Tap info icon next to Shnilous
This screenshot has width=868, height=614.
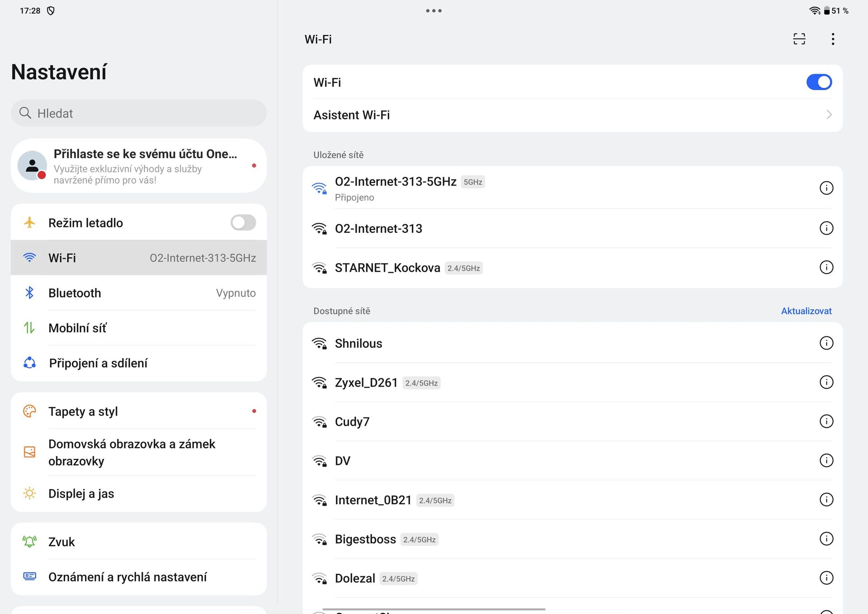point(826,343)
